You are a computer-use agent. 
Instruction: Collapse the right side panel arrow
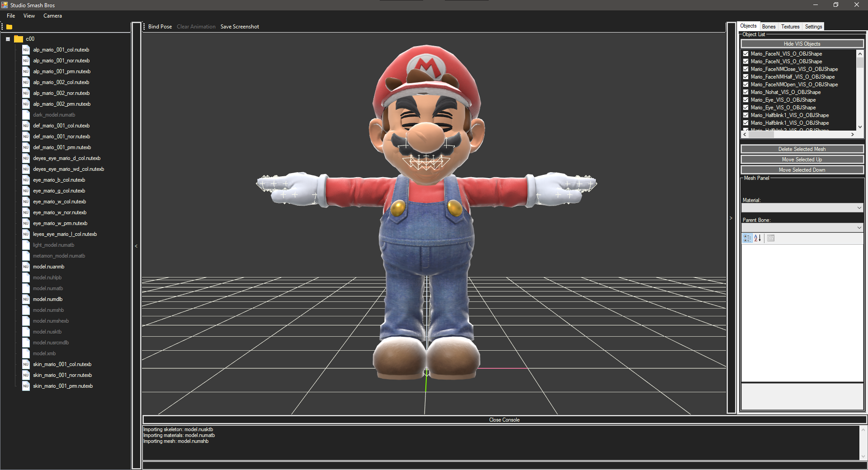731,218
